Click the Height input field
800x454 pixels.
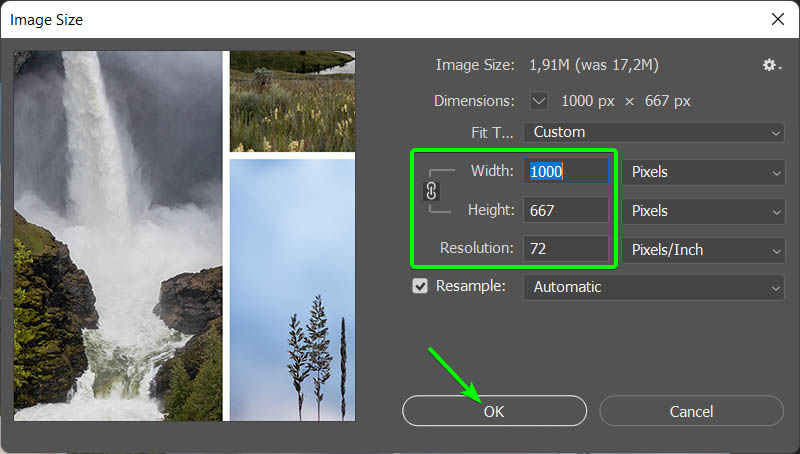566,210
